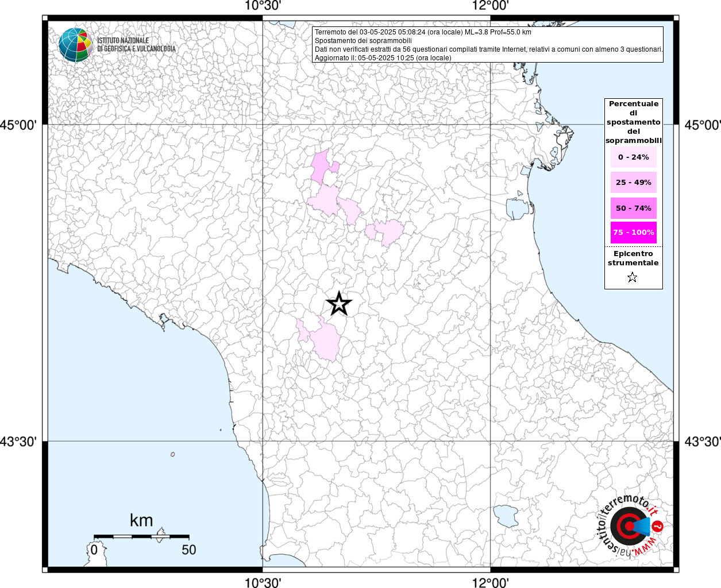
Task: Click the lake at the map's bottom right
Action: (x=506, y=516)
